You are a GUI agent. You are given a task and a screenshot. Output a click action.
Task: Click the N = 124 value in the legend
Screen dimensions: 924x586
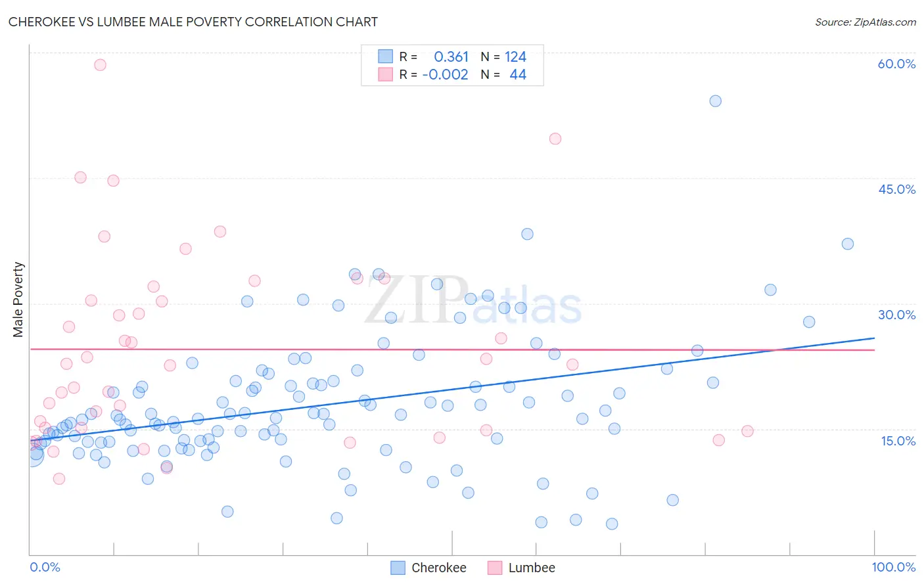[503, 56]
